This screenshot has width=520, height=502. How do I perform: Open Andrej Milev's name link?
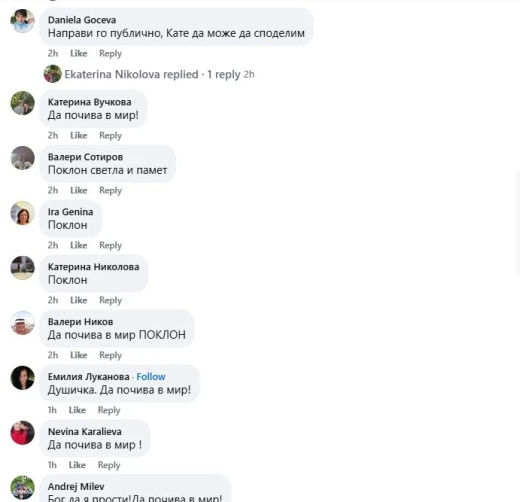point(76,487)
